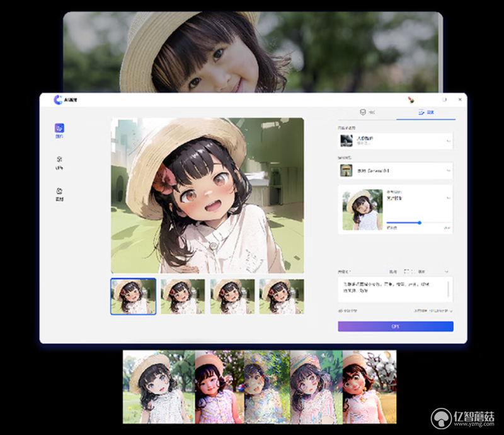Click the dashed square icon above prompt box
Image resolution: width=504 pixels, height=435 pixels.
(x=406, y=272)
